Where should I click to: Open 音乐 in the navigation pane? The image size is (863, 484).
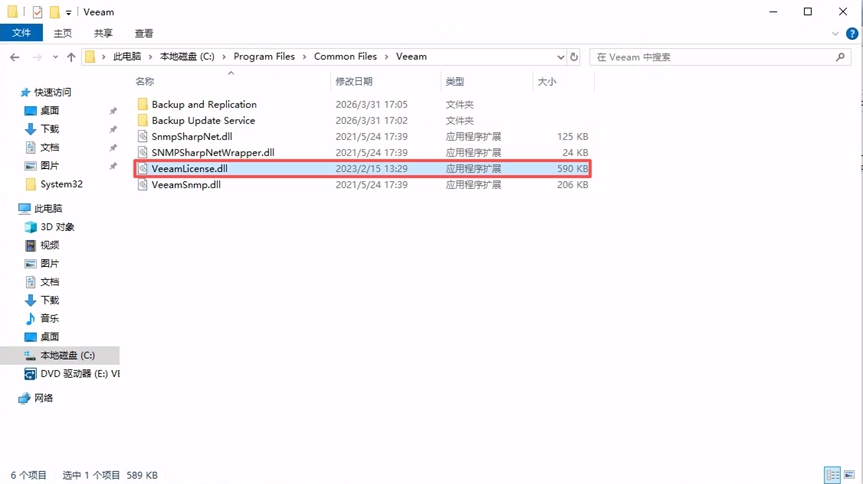coord(50,318)
